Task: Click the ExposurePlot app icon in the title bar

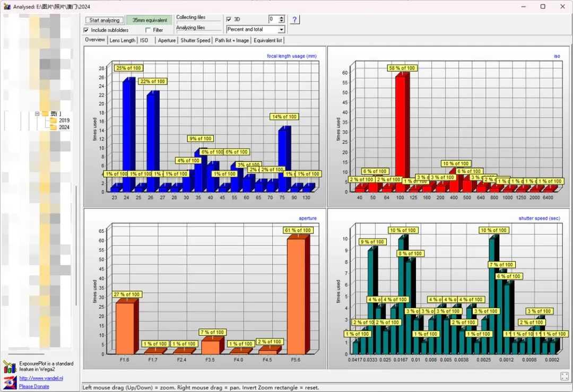Action: point(7,6)
